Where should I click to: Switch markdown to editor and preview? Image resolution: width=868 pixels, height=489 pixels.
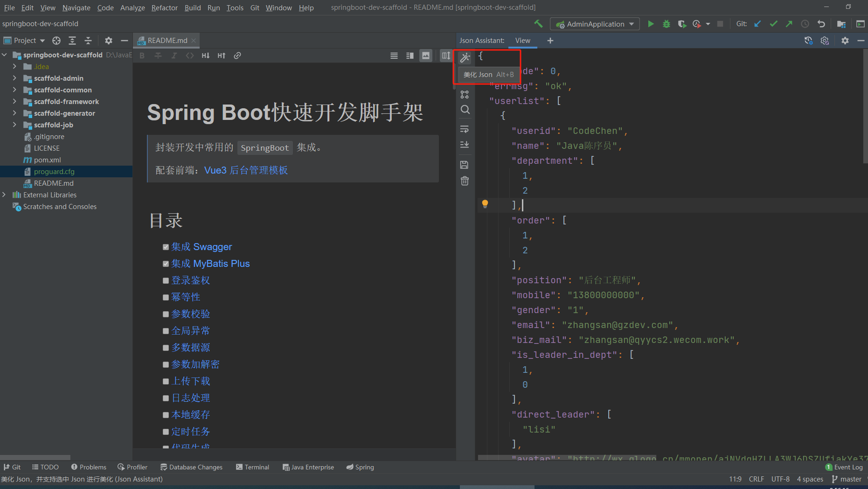click(410, 56)
